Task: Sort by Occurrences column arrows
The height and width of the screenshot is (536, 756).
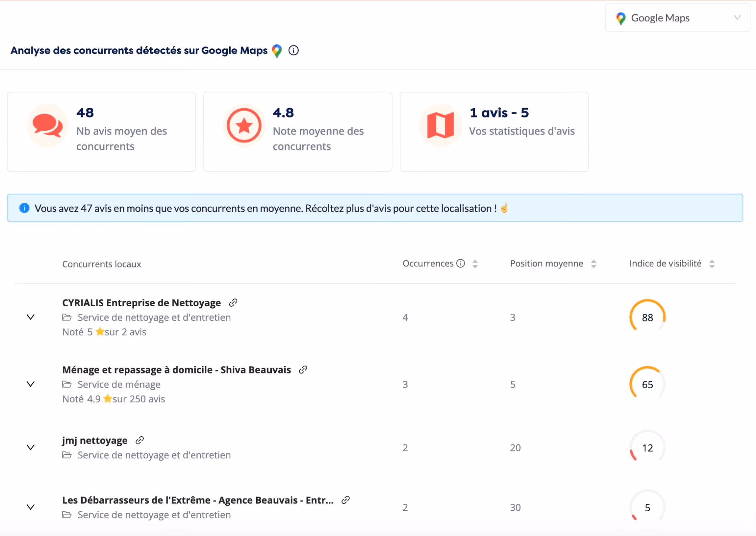Action: tap(475, 264)
